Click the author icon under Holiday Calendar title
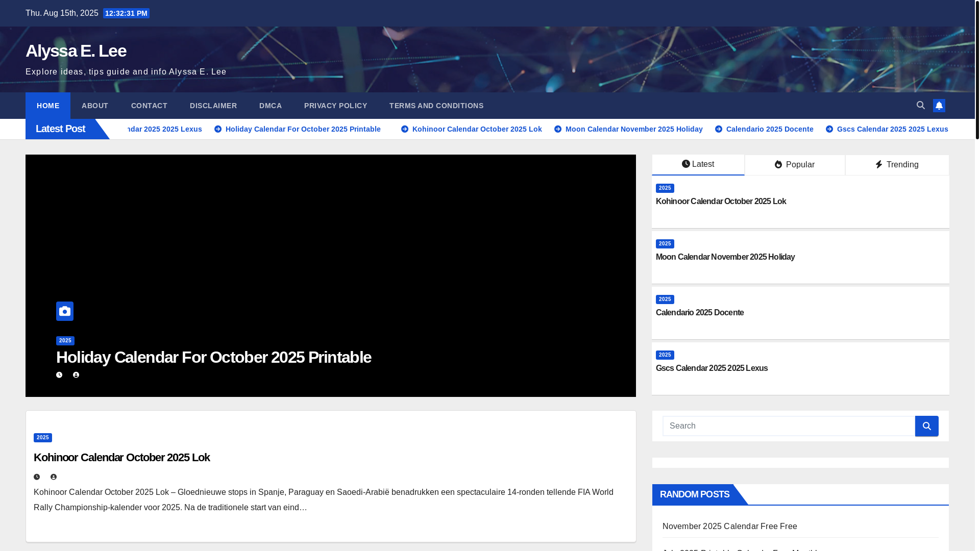The image size is (980, 551). point(76,375)
